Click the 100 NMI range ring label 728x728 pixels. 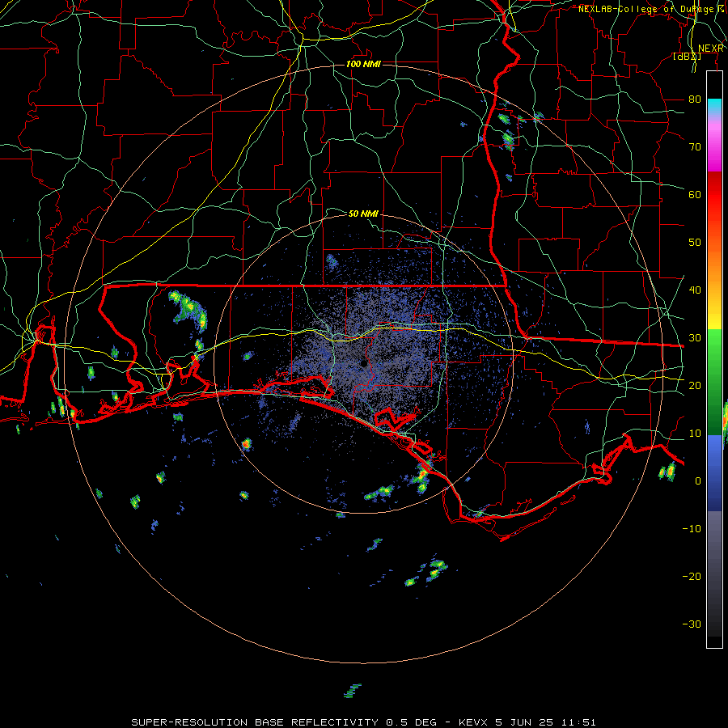point(363,64)
